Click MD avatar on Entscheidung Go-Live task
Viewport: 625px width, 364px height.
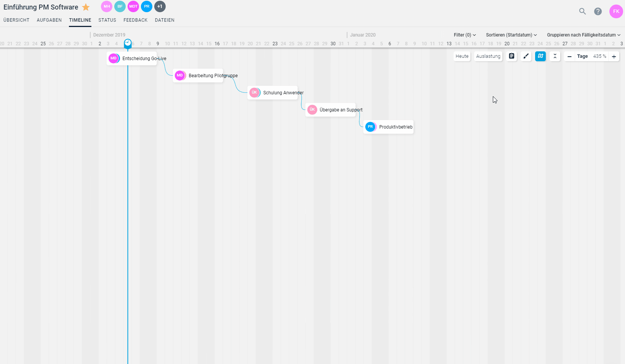(113, 58)
